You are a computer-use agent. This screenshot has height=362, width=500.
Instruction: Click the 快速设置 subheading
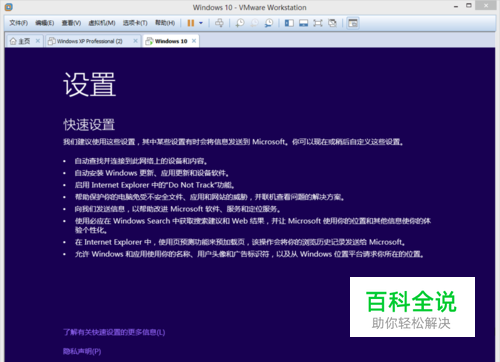coord(89,125)
